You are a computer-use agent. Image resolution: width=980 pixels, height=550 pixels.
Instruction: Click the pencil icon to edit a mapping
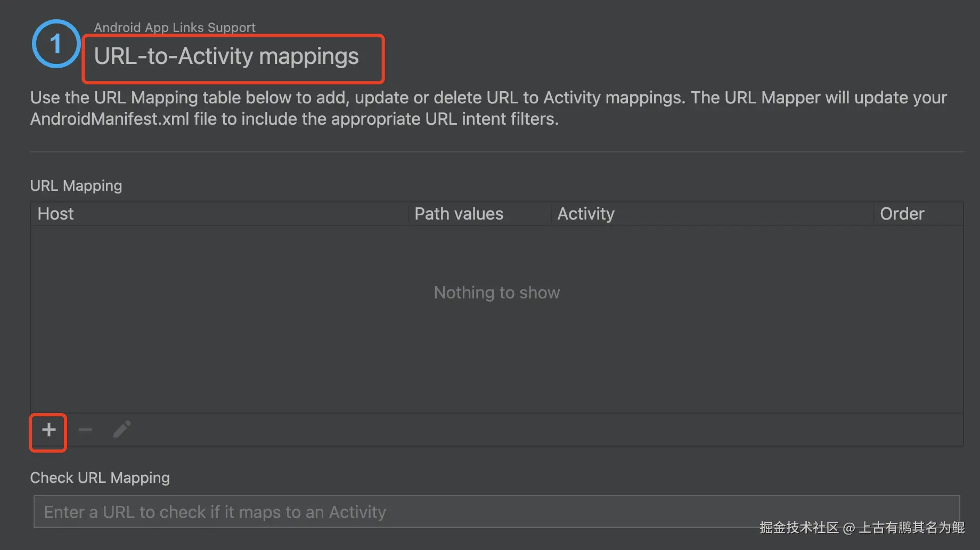[x=122, y=429]
